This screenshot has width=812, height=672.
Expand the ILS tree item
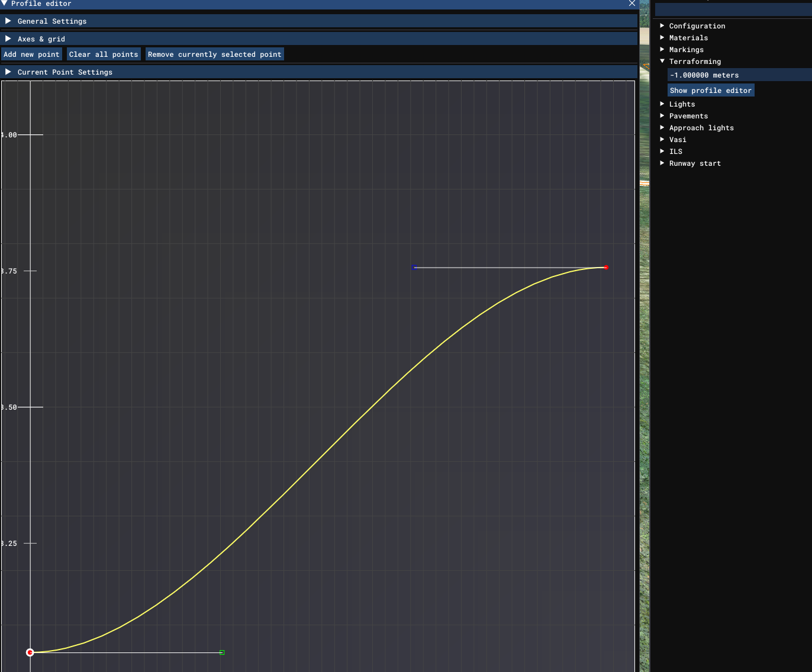coord(662,151)
